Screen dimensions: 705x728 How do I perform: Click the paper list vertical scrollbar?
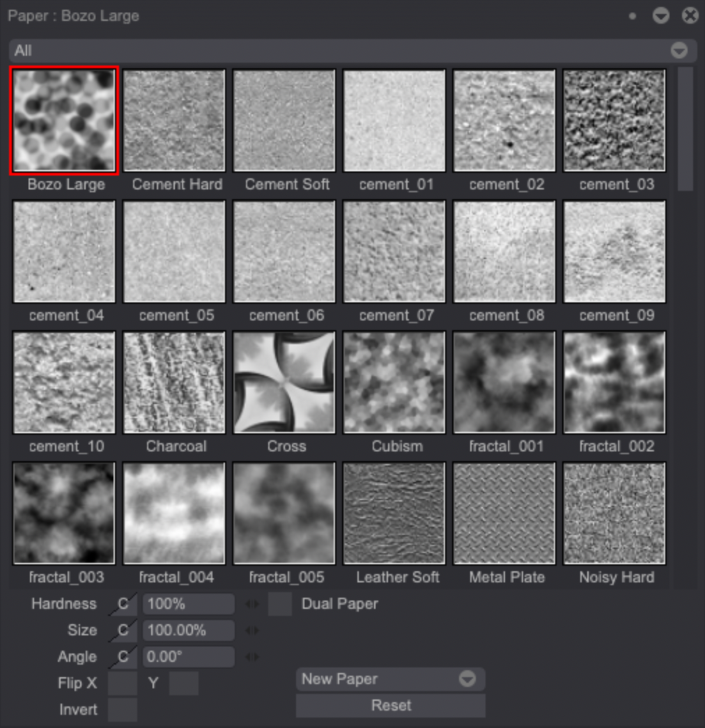[685, 129]
